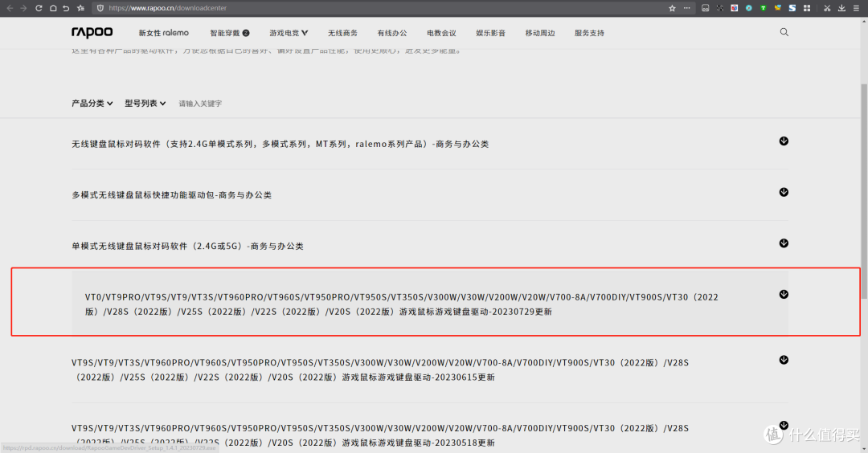Download the 无线键盘鼠标对码软件 via arrow icon
868x453 pixels.
[784, 141]
